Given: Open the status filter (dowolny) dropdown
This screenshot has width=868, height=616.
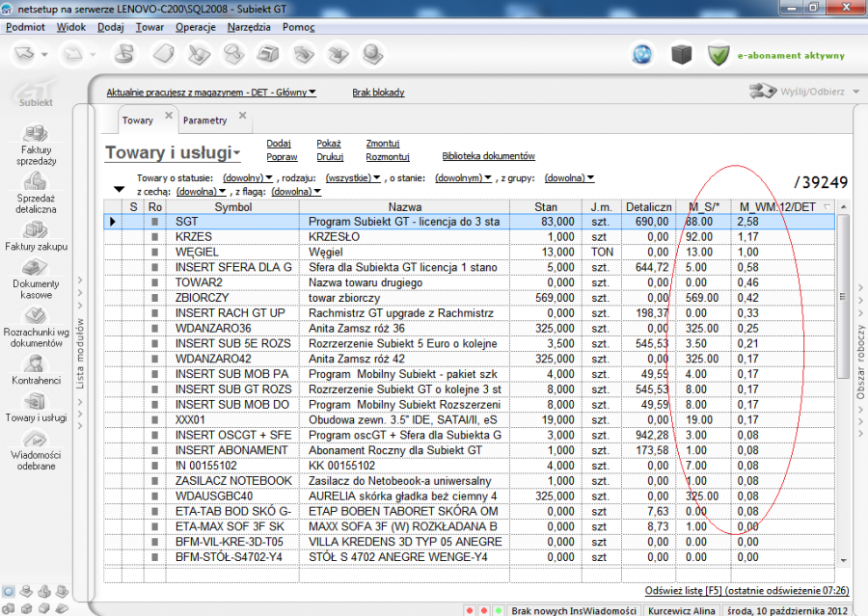Looking at the screenshot, I should (248, 177).
